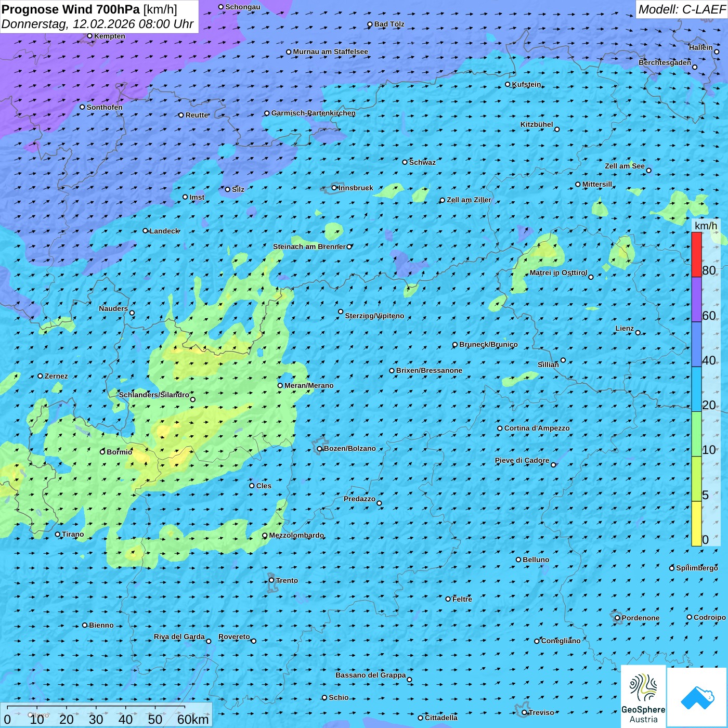Click the Bozen/Bolzano city marker

click(320, 449)
